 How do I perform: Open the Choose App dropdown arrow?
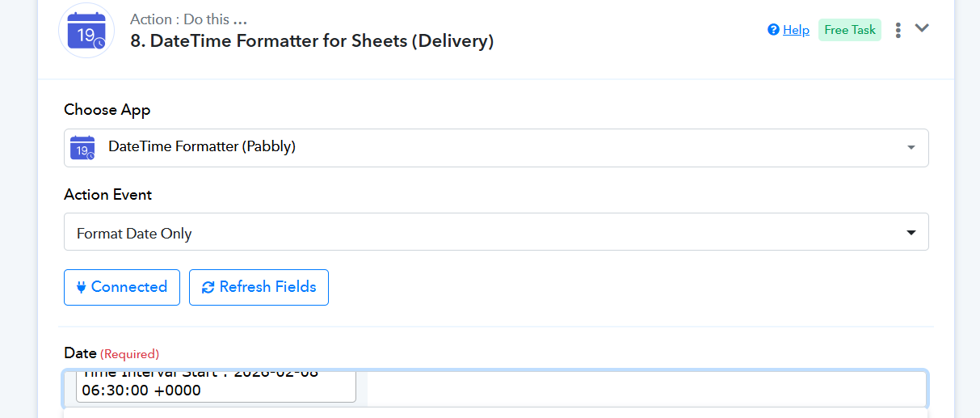coord(911,147)
